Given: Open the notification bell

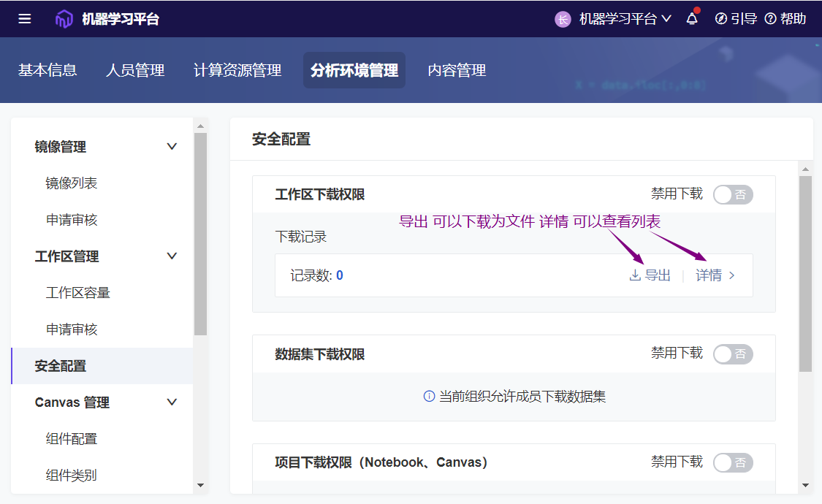Looking at the screenshot, I should [692, 20].
